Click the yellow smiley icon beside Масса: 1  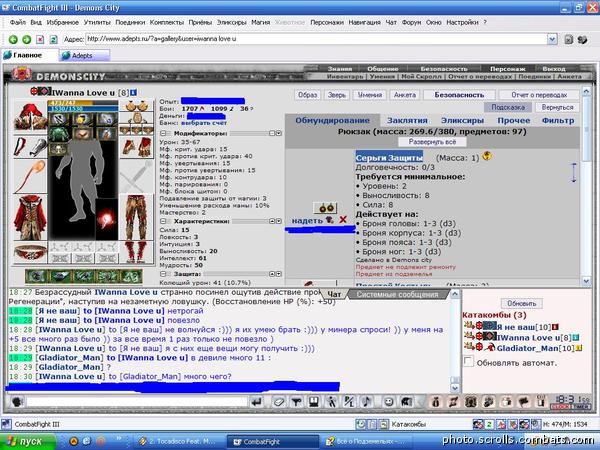coord(487,156)
